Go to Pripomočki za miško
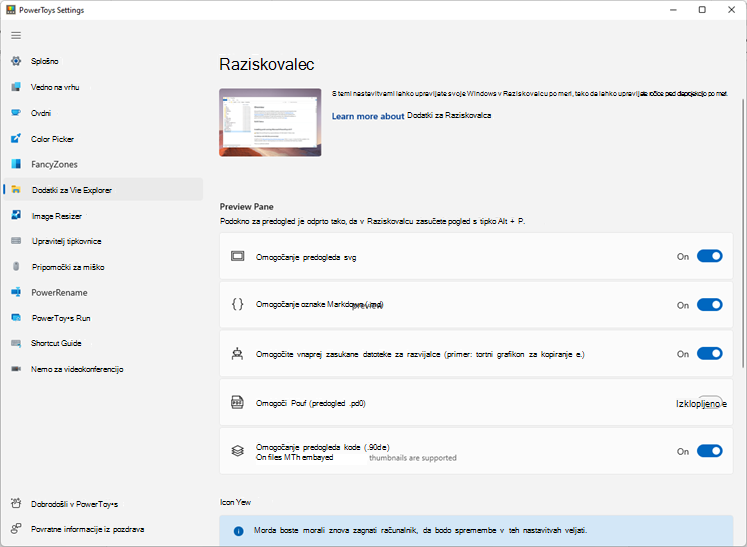This screenshot has width=747, height=547. tap(103, 266)
